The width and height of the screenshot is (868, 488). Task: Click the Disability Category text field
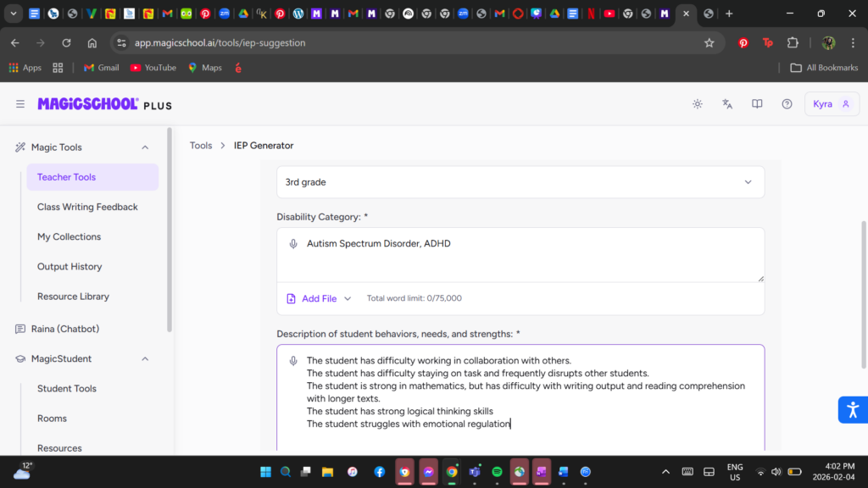(526, 254)
